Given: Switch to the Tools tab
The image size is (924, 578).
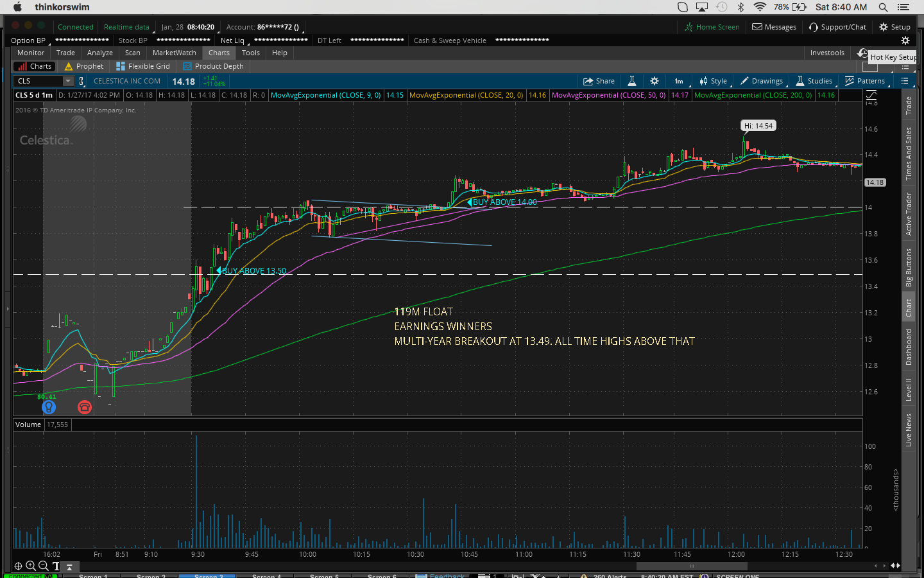Looking at the screenshot, I should [x=251, y=53].
